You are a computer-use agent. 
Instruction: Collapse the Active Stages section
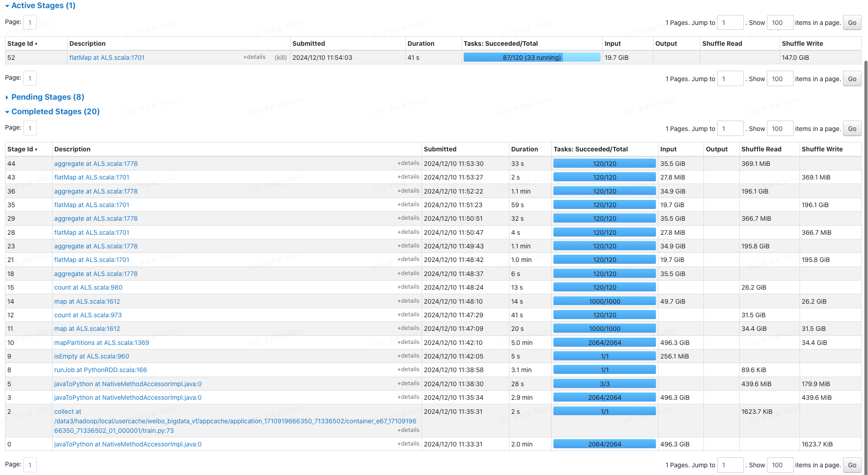tap(40, 5)
